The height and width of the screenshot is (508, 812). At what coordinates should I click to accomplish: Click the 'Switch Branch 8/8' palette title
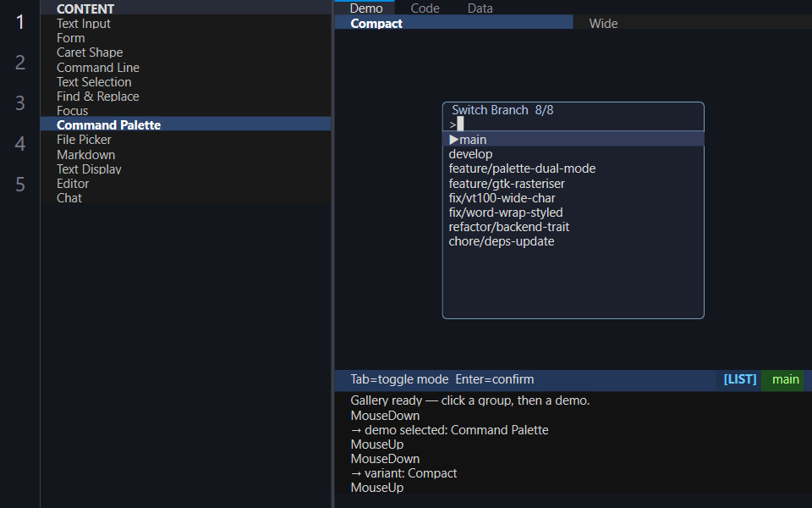[x=502, y=110]
